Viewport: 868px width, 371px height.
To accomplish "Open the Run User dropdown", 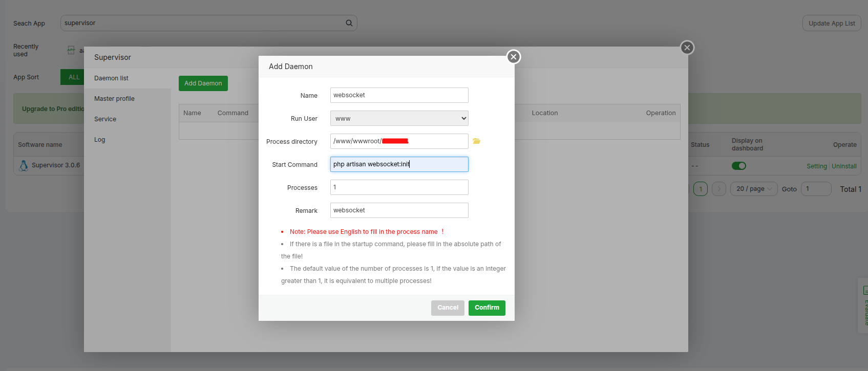I will click(399, 118).
